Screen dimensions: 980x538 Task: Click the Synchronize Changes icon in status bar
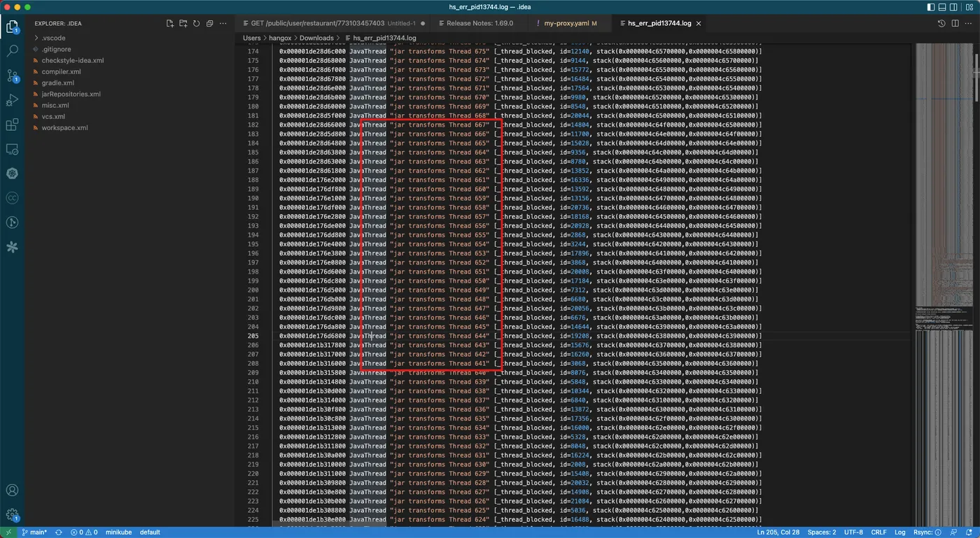click(59, 532)
